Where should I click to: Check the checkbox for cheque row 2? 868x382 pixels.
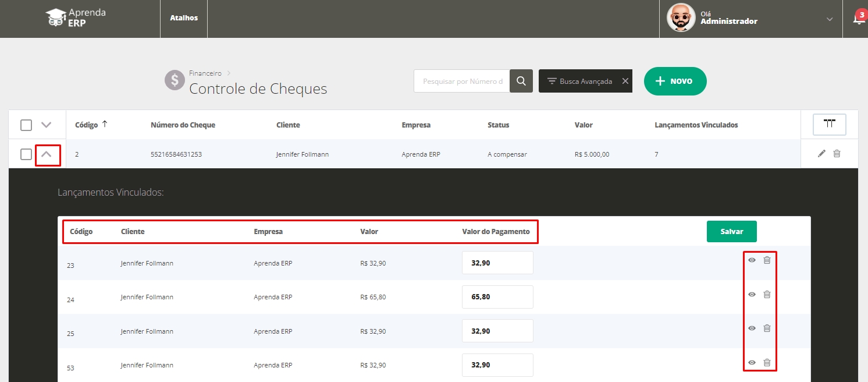point(26,154)
